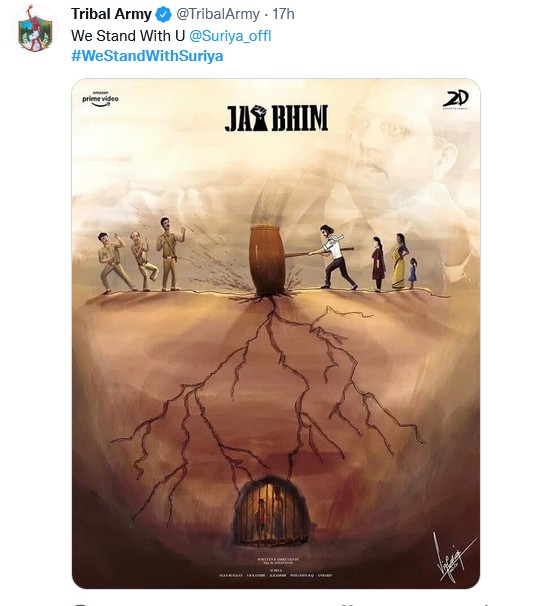Screen dimensions: 556x606
Task: Click the 2D Entertainment logo on poster
Action: point(456,100)
